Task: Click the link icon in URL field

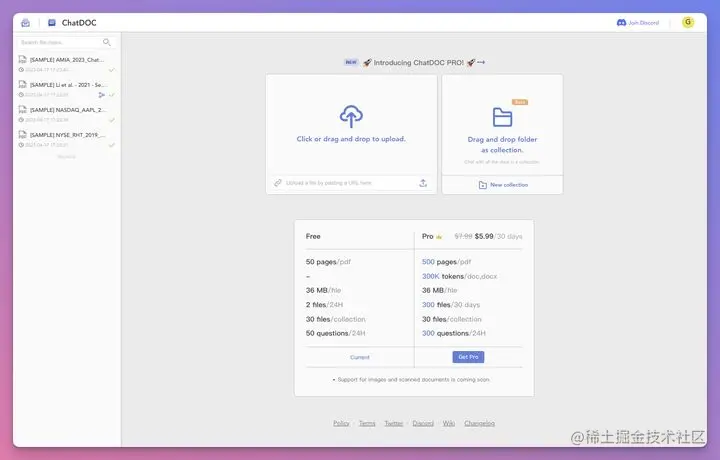Action: [278, 183]
